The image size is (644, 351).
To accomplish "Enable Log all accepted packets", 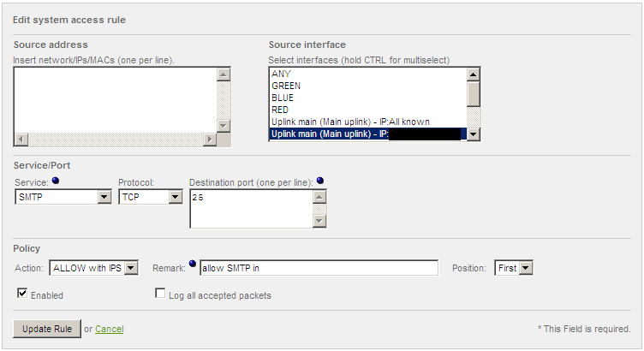I will (x=159, y=294).
